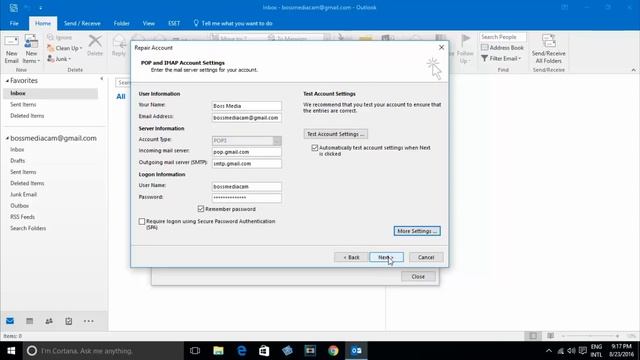Click the More Settings button
This screenshot has height=360, width=640.
coord(417,231)
